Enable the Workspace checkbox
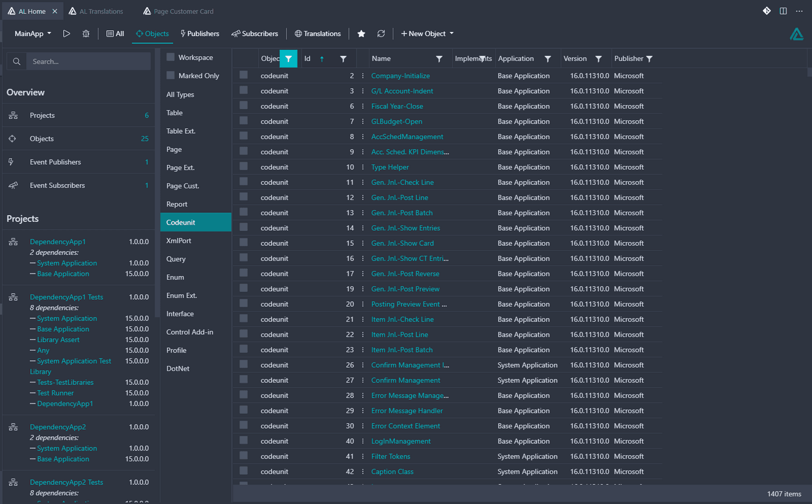This screenshot has width=812, height=504. (171, 57)
